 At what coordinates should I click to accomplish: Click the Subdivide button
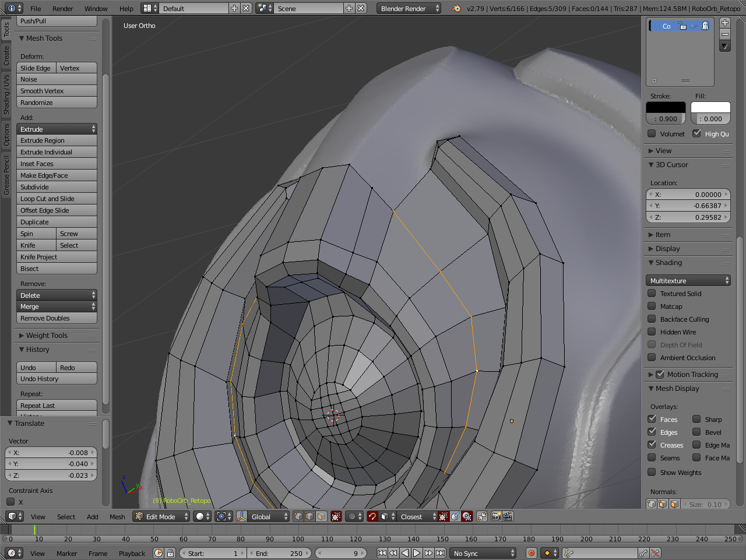tap(57, 186)
